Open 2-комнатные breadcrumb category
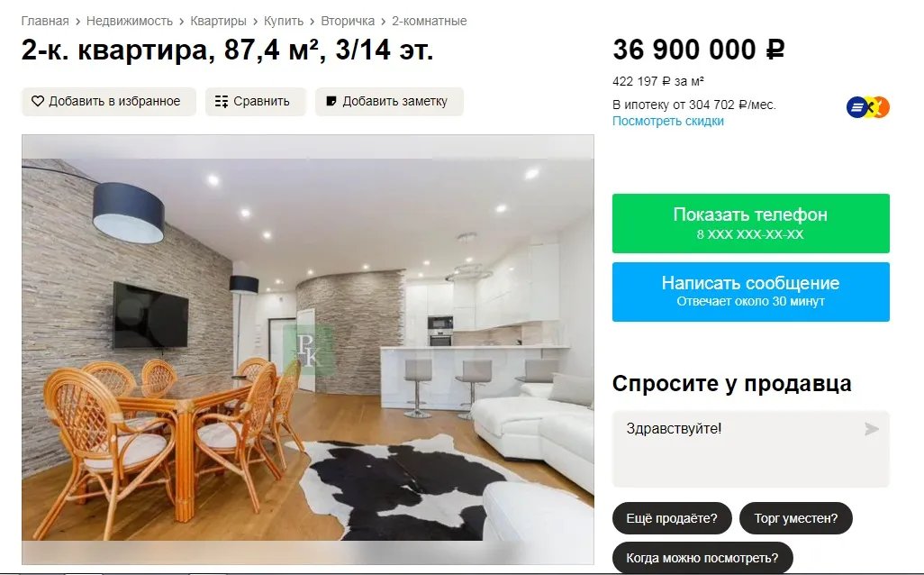This screenshot has width=924, height=575. pyautogui.click(x=429, y=22)
